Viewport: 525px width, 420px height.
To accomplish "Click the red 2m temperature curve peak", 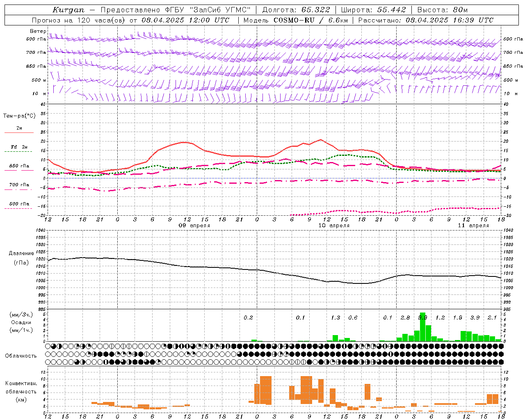I will tap(321, 140).
